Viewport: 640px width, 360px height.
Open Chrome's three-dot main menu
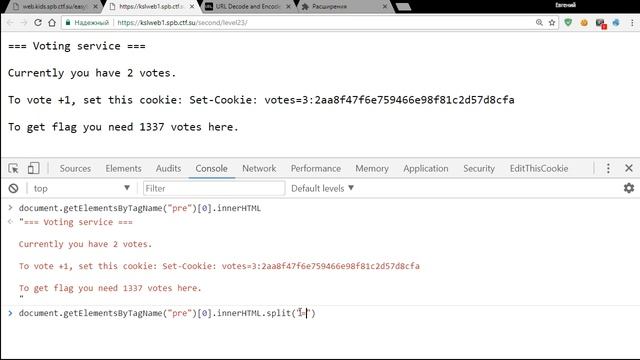coord(632,23)
